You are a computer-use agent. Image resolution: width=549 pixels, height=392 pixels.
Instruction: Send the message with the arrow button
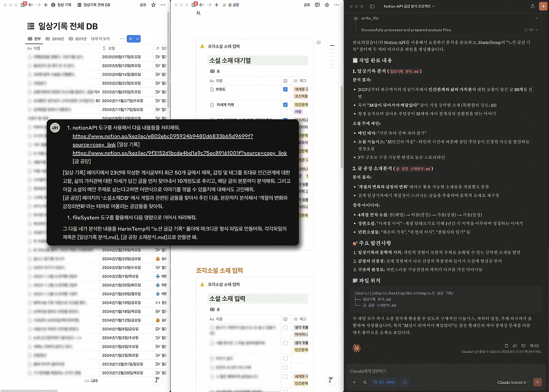537,382
